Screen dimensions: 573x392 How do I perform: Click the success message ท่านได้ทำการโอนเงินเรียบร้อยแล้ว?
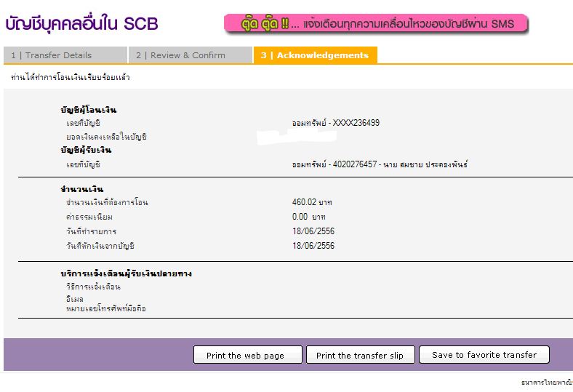70,77
